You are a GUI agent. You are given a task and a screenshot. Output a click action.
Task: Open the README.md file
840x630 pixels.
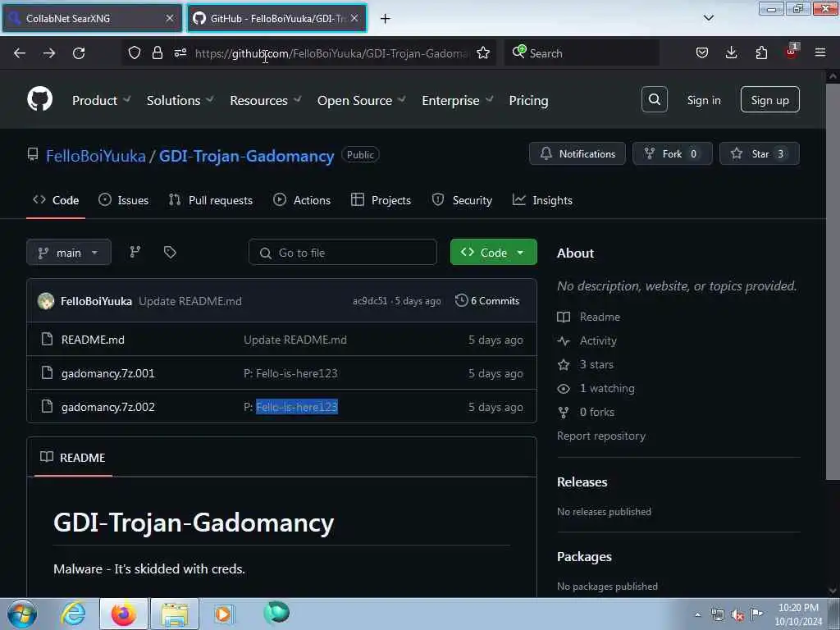pyautogui.click(x=93, y=340)
